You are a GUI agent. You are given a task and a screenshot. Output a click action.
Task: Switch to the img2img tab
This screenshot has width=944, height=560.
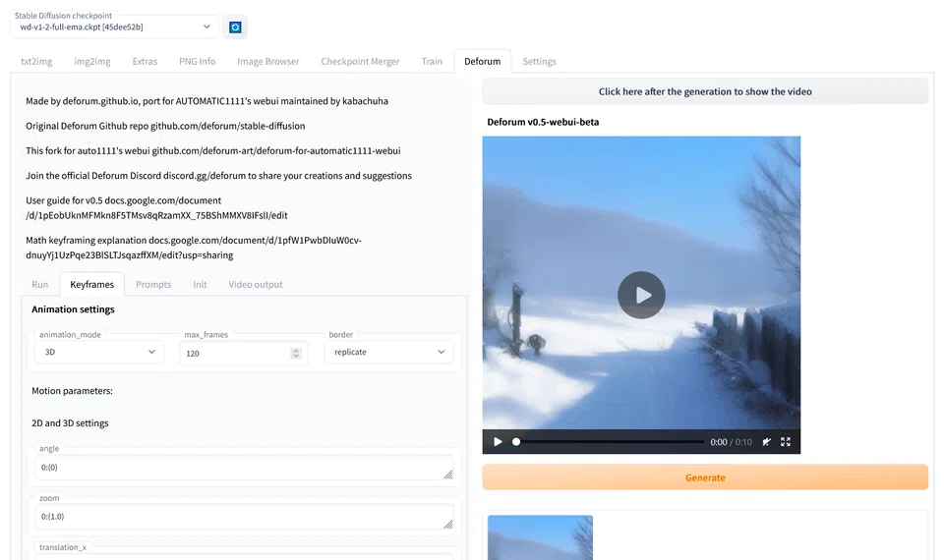click(92, 61)
